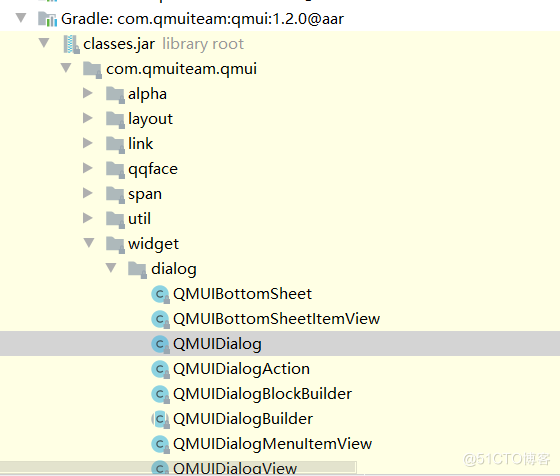Expand the qqface package
The width and height of the screenshot is (560, 476).
tap(88, 168)
